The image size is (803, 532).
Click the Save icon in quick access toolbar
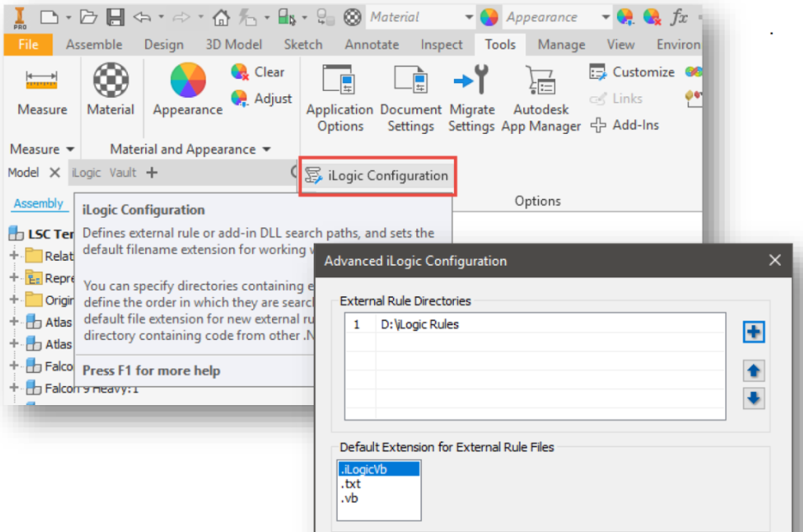pyautogui.click(x=115, y=16)
